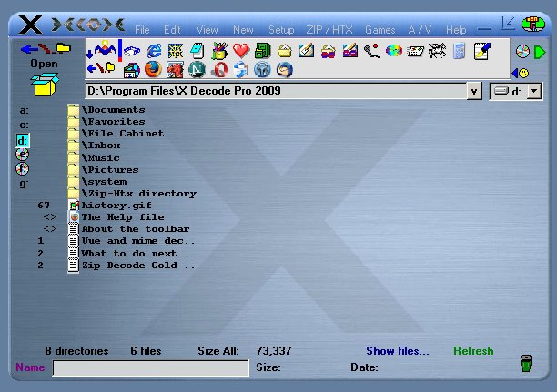Click the red heart favorites icon

[241, 51]
